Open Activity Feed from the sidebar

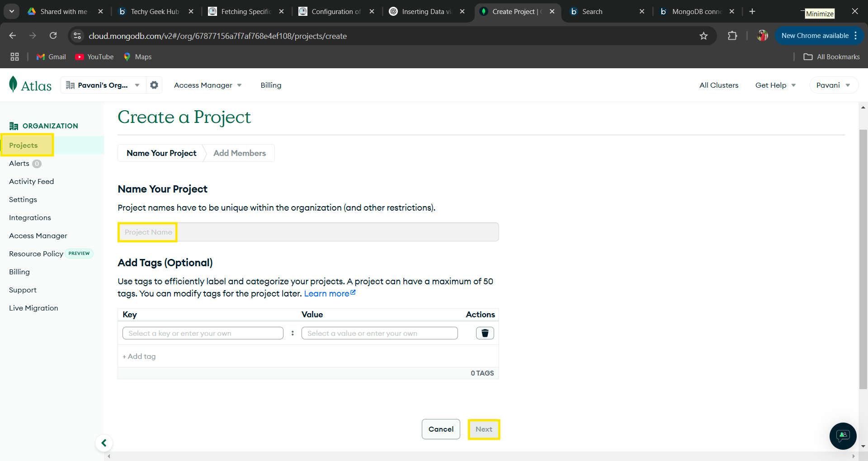pos(31,182)
